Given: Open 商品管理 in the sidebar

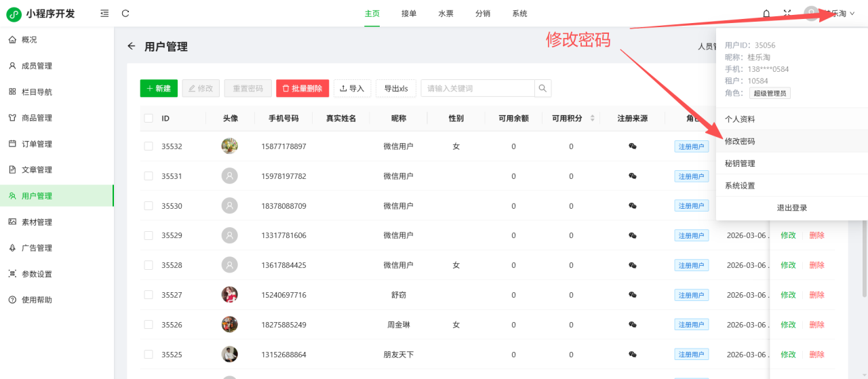Looking at the screenshot, I should pyautogui.click(x=37, y=118).
